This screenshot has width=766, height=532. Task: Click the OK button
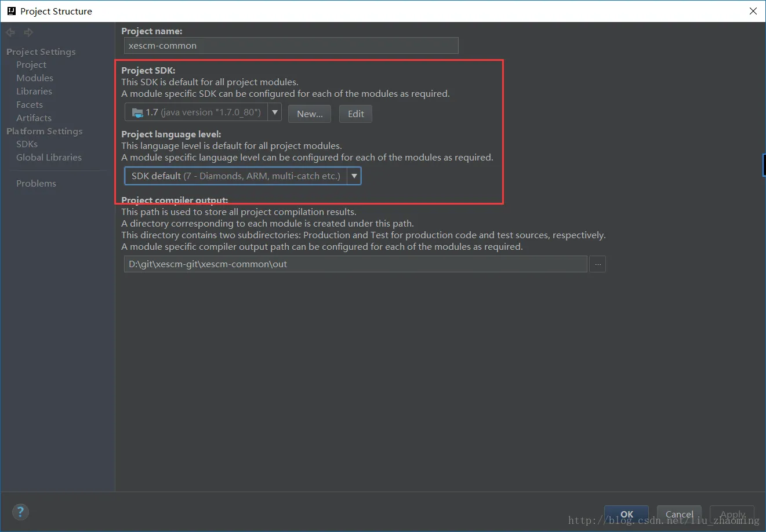(x=627, y=514)
